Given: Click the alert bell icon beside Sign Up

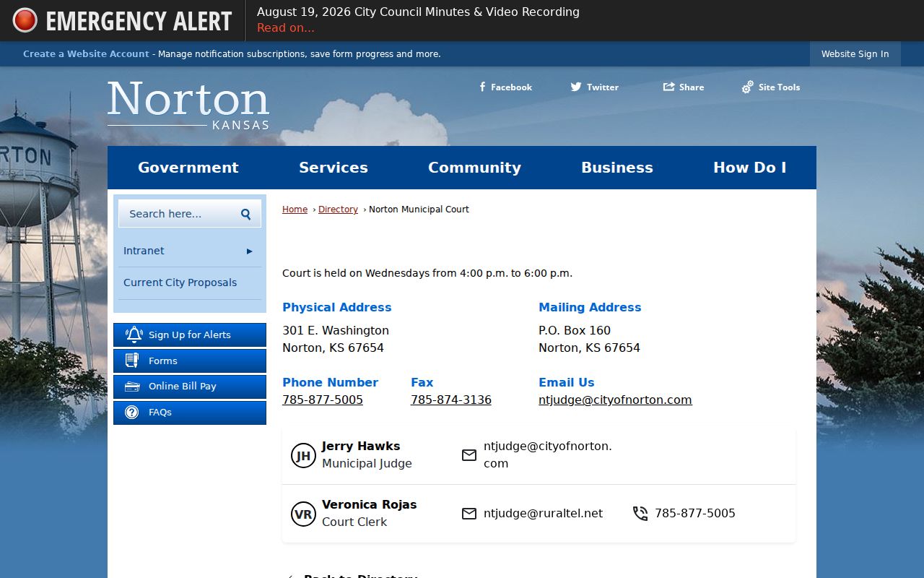Looking at the screenshot, I should coord(134,335).
